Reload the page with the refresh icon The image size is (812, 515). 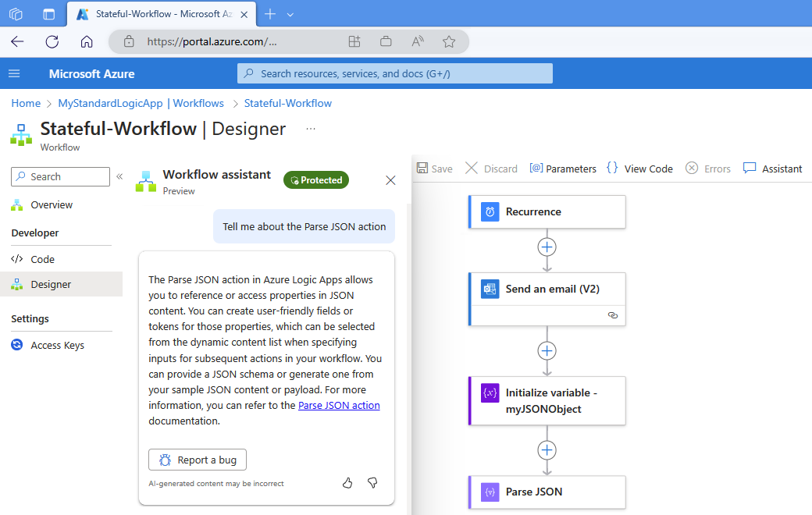point(52,41)
